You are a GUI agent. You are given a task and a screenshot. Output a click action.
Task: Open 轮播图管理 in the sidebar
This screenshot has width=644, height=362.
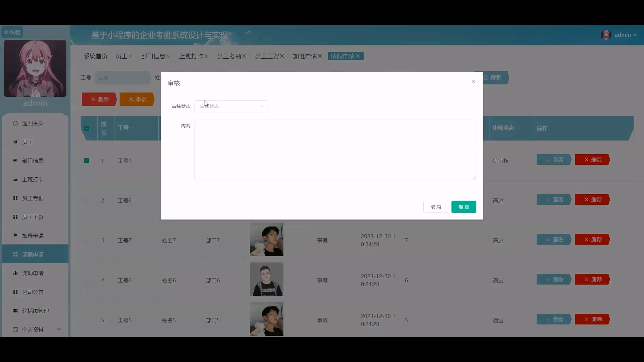[35, 311]
